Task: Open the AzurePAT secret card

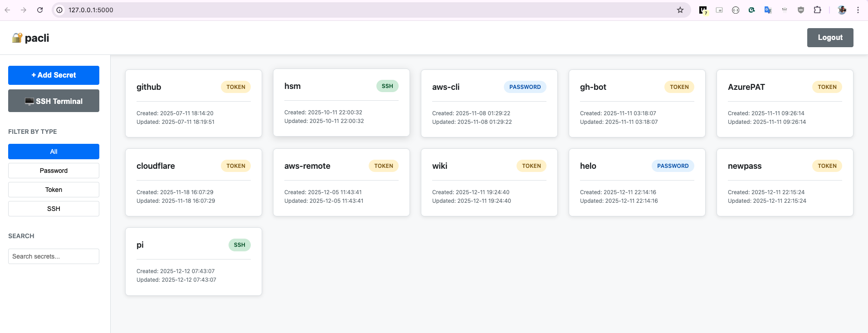Action: click(x=785, y=103)
